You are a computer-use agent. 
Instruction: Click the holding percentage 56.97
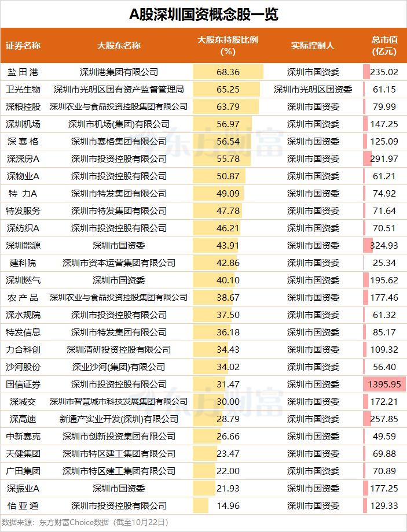tap(228, 124)
